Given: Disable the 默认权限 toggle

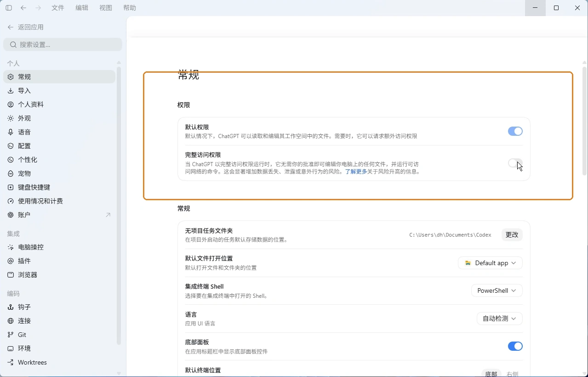Looking at the screenshot, I should pos(515,131).
